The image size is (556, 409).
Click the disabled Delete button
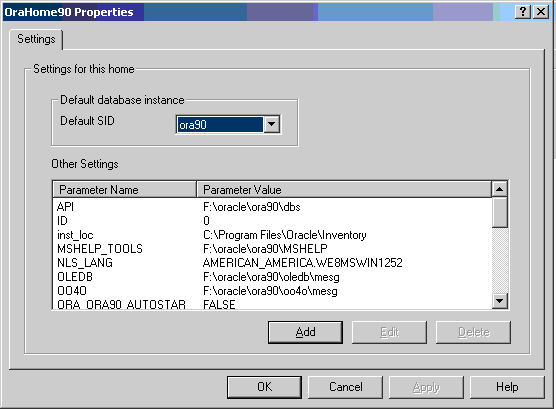[473, 332]
